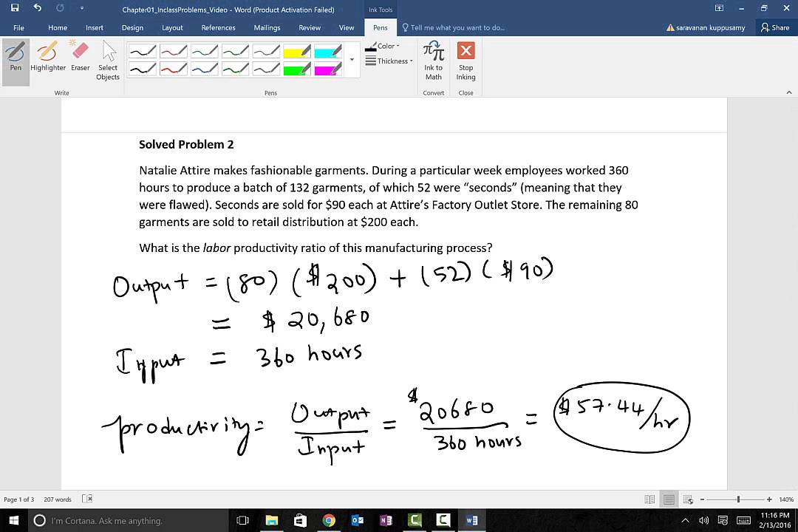Choose the Eraser tool
Image resolution: width=798 pixels, height=532 pixels.
click(x=80, y=56)
